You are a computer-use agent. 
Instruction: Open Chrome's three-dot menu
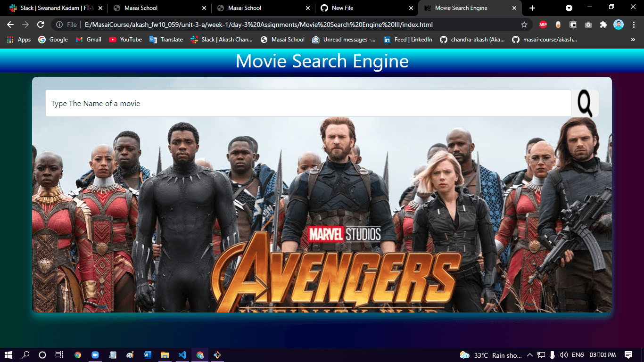pos(634,25)
